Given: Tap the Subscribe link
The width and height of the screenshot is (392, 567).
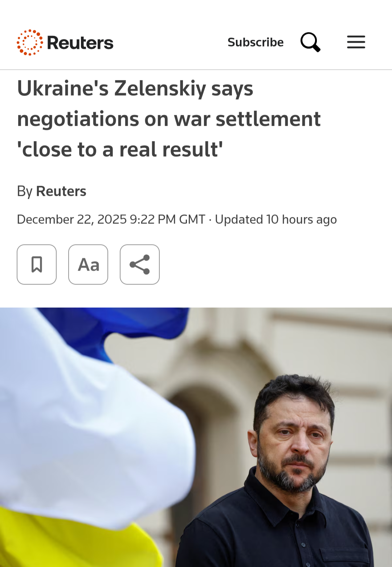Looking at the screenshot, I should click(x=256, y=42).
